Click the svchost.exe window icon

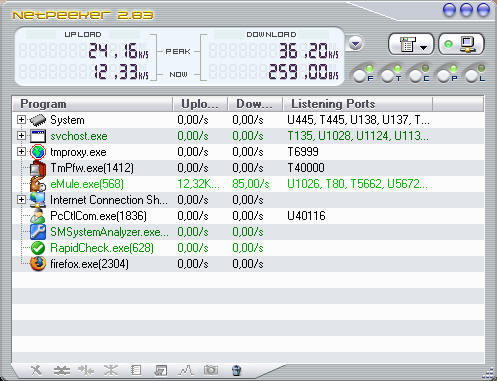coord(38,136)
